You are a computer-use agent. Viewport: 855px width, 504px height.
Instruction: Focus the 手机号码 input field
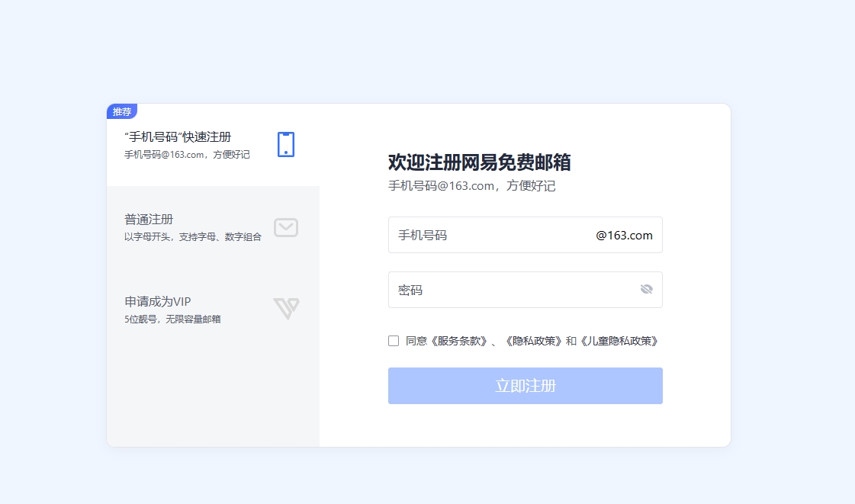525,235
